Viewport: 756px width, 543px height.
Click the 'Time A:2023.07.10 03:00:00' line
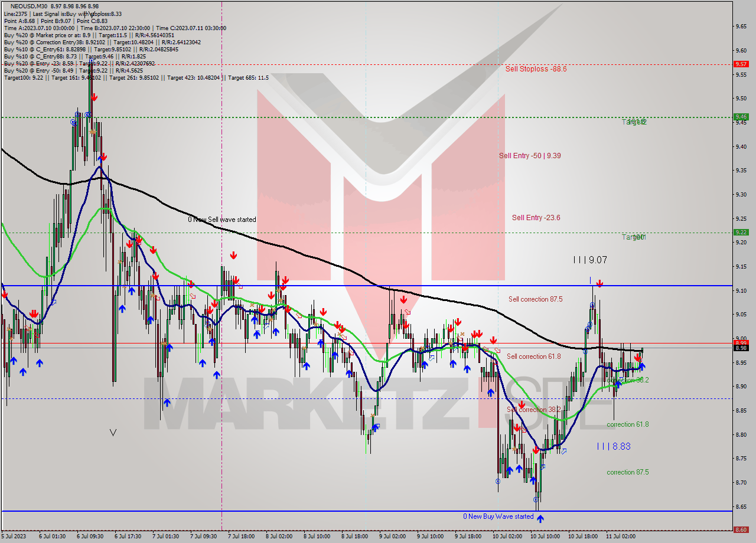pos(115,28)
